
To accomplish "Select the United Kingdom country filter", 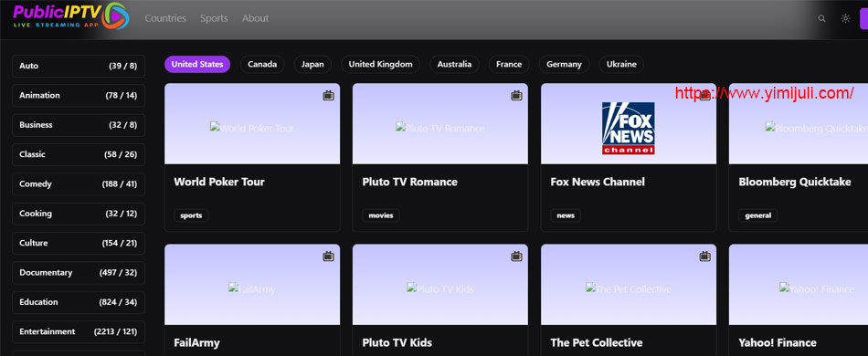I will coord(380,64).
